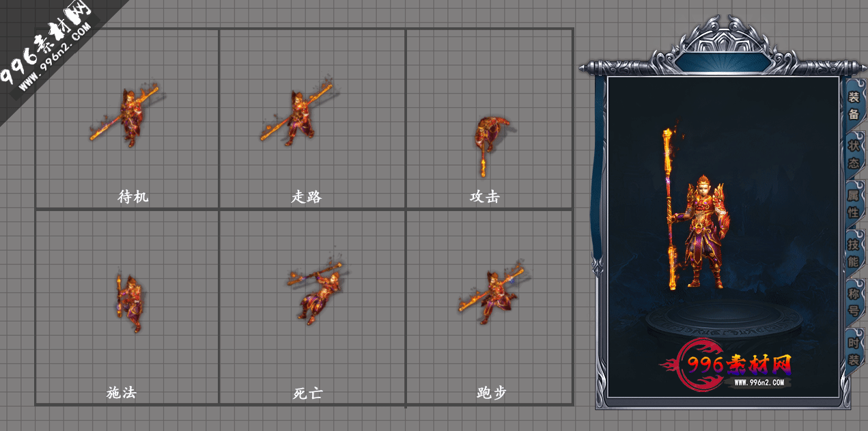Click the 施法 label text
The width and height of the screenshot is (868, 431).
(x=122, y=393)
